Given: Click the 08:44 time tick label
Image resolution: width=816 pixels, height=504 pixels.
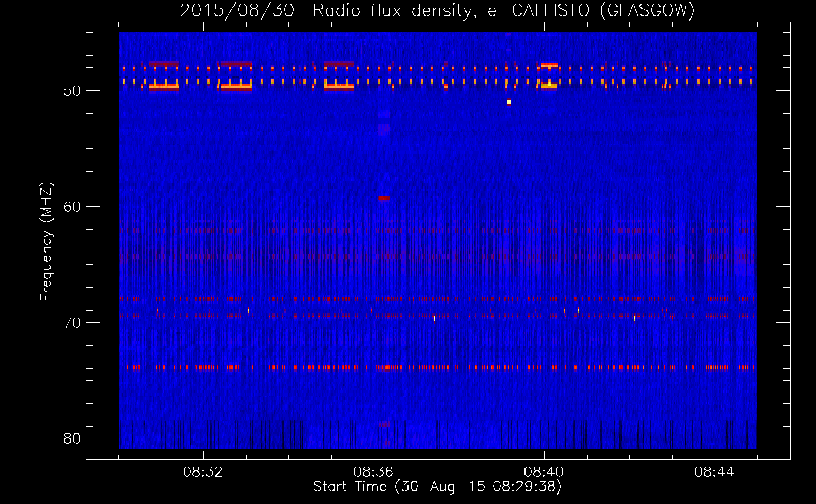Looking at the screenshot, I should (714, 472).
